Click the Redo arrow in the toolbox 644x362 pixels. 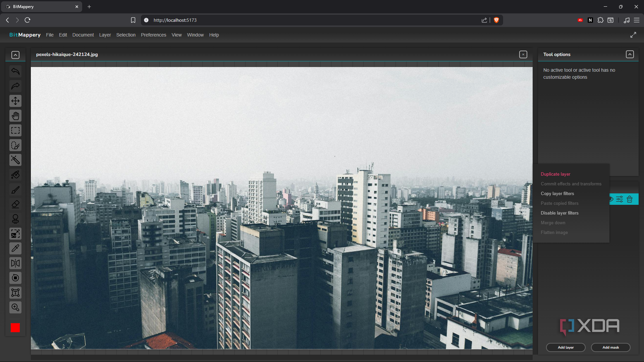coord(15,86)
